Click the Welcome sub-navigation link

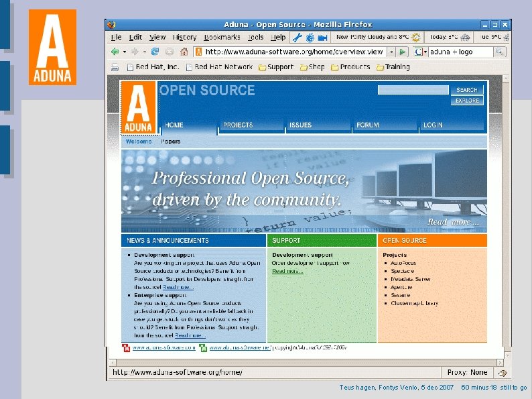click(x=139, y=141)
